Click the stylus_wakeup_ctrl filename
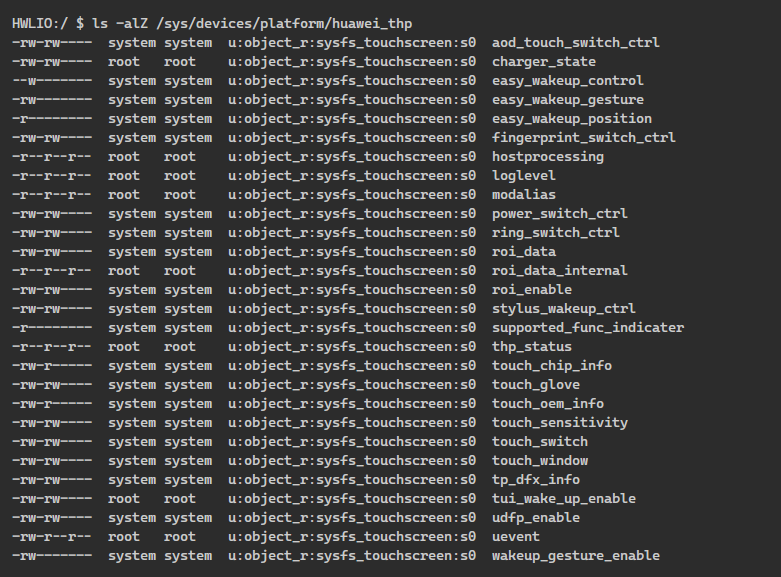Image resolution: width=781 pixels, height=577 pixels. click(x=563, y=308)
